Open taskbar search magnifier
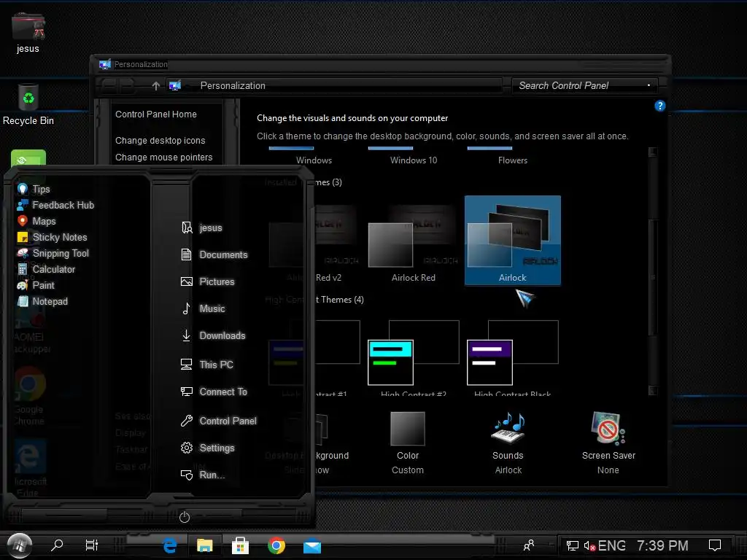Screen dimensions: 747x560 tap(57, 545)
